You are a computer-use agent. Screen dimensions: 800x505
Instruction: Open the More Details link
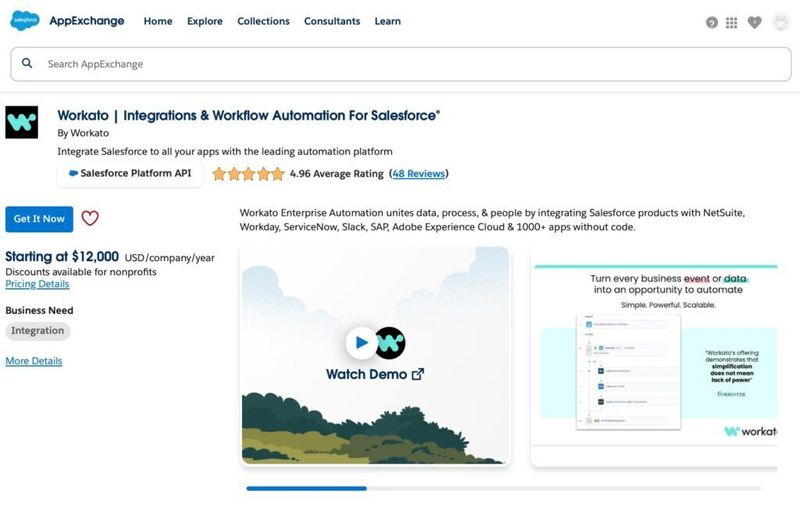pos(34,361)
